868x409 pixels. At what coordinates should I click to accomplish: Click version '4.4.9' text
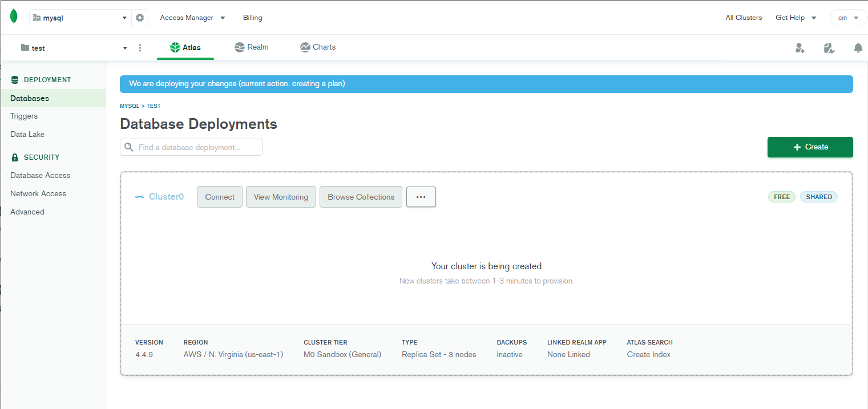pos(144,354)
